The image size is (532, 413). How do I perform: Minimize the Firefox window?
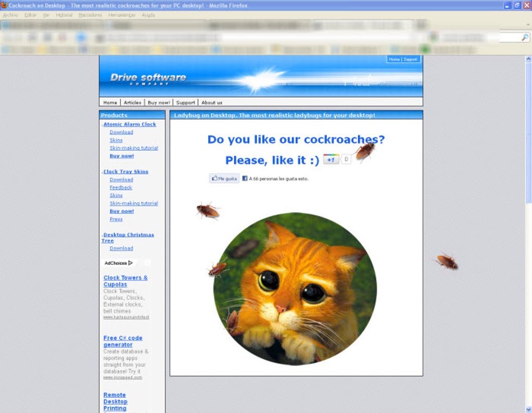[x=507, y=5]
